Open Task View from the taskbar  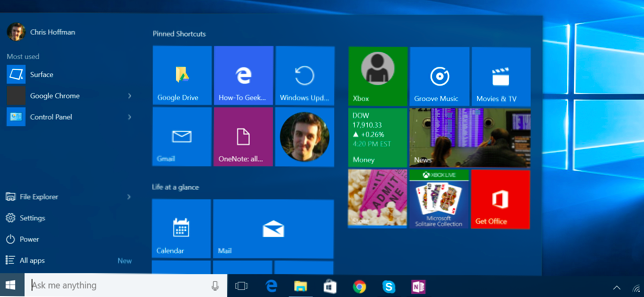click(x=242, y=286)
